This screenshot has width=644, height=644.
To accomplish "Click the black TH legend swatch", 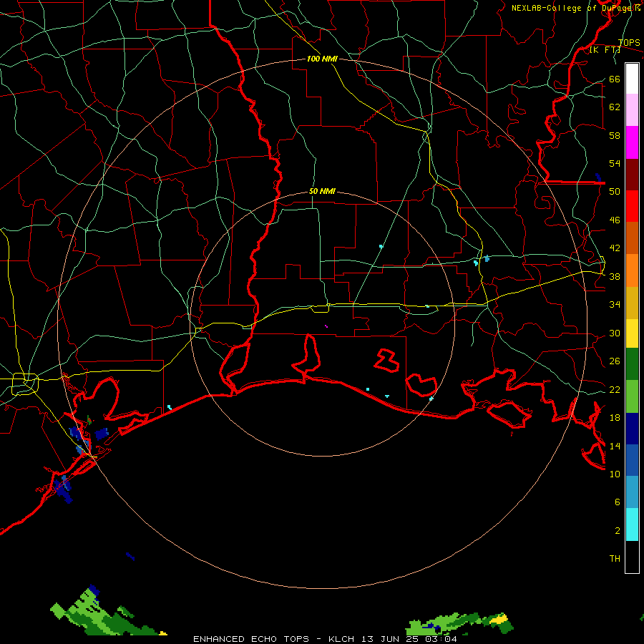I will (632, 557).
